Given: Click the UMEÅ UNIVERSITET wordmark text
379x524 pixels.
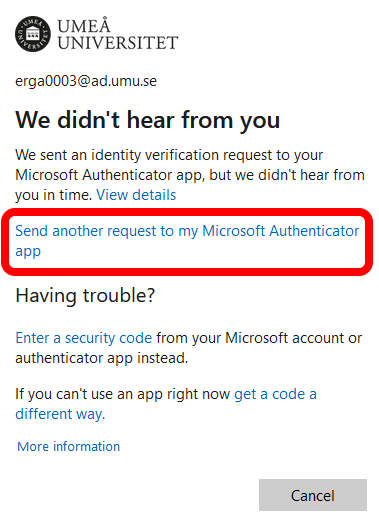Looking at the screenshot, I should pos(118,34).
